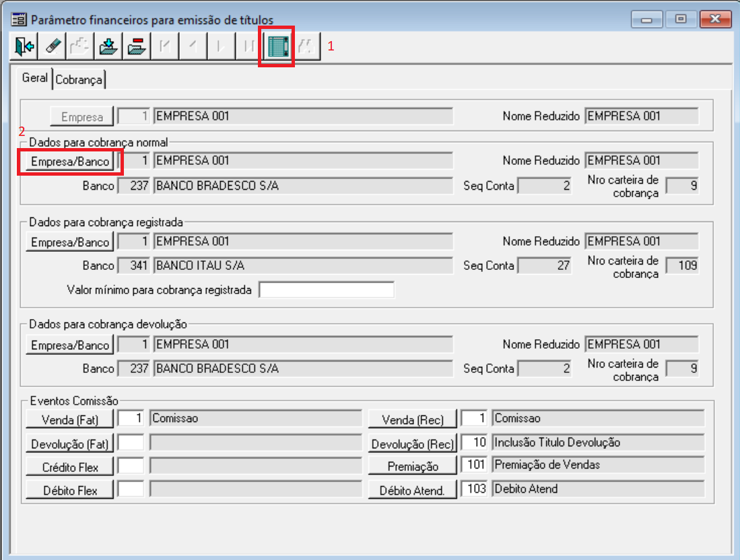The image size is (740, 560).
Task: Click the Premiação code field with 101
Action: pyautogui.click(x=474, y=464)
